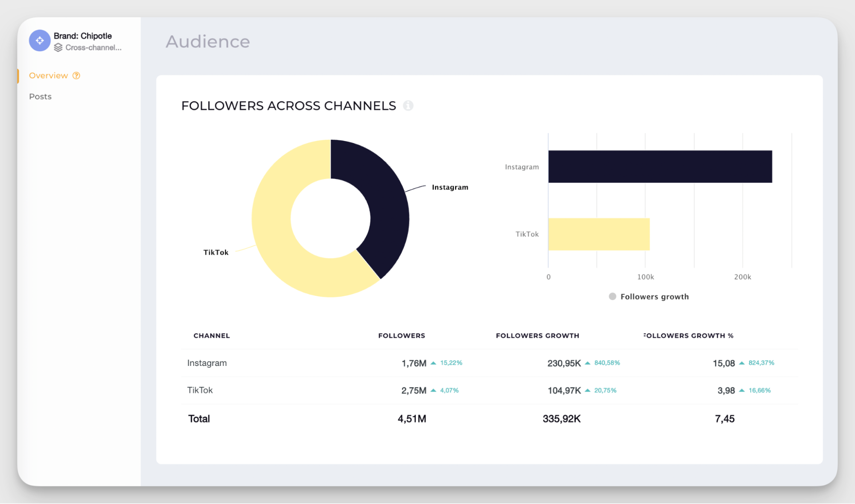Click the Instagram donut chart label
The image size is (855, 504).
450,187
